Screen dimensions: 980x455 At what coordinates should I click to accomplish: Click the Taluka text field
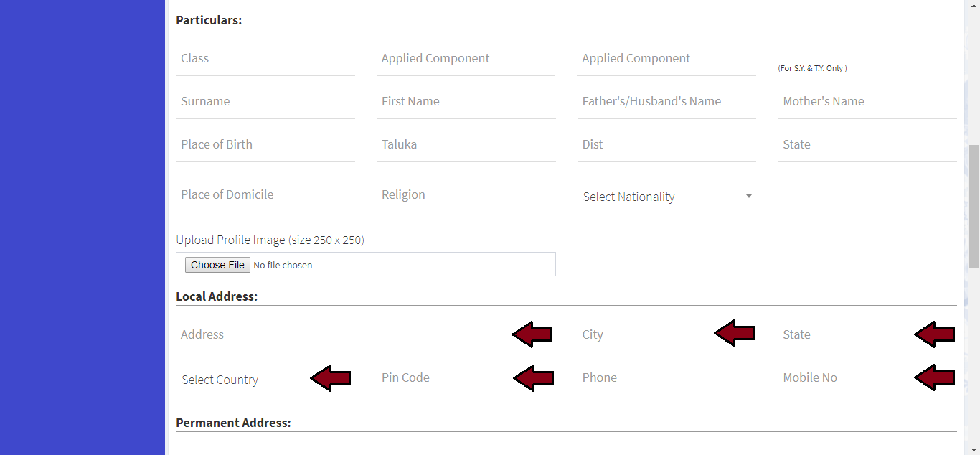click(466, 145)
